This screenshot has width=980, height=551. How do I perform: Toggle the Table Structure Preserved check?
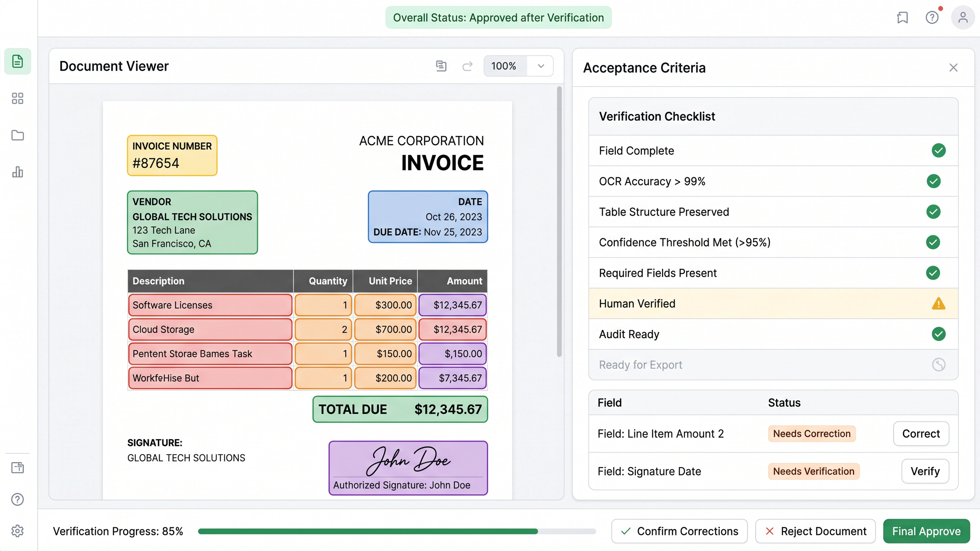(934, 212)
